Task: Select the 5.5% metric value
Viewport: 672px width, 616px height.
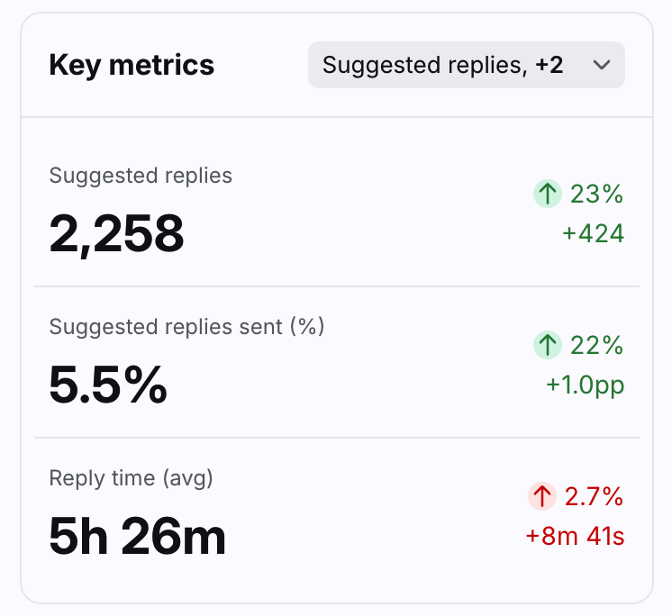Action: (x=108, y=385)
